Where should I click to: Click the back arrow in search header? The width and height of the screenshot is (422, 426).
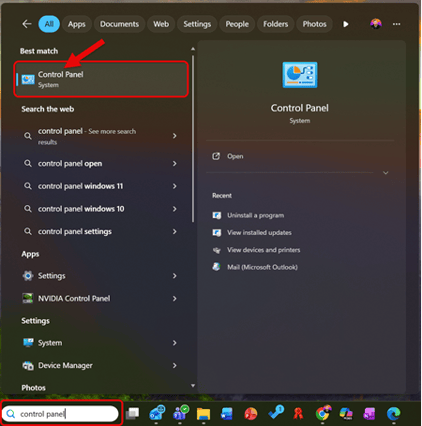27,24
